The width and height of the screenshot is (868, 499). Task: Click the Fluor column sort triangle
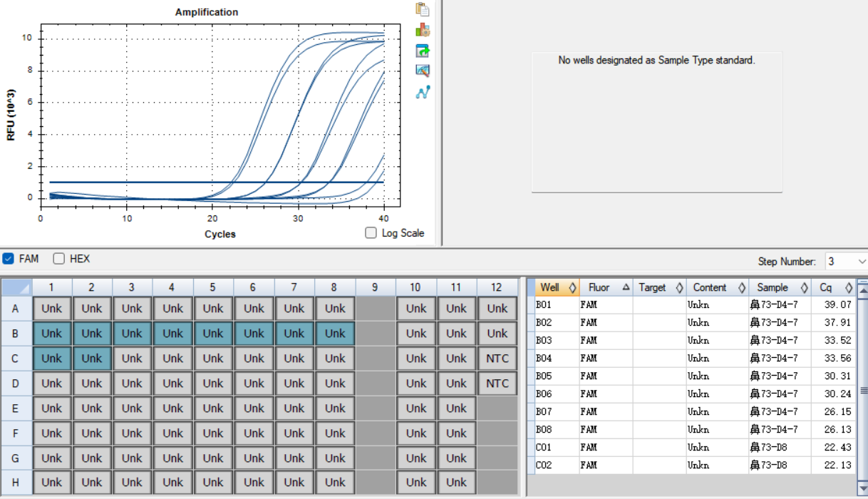point(626,287)
